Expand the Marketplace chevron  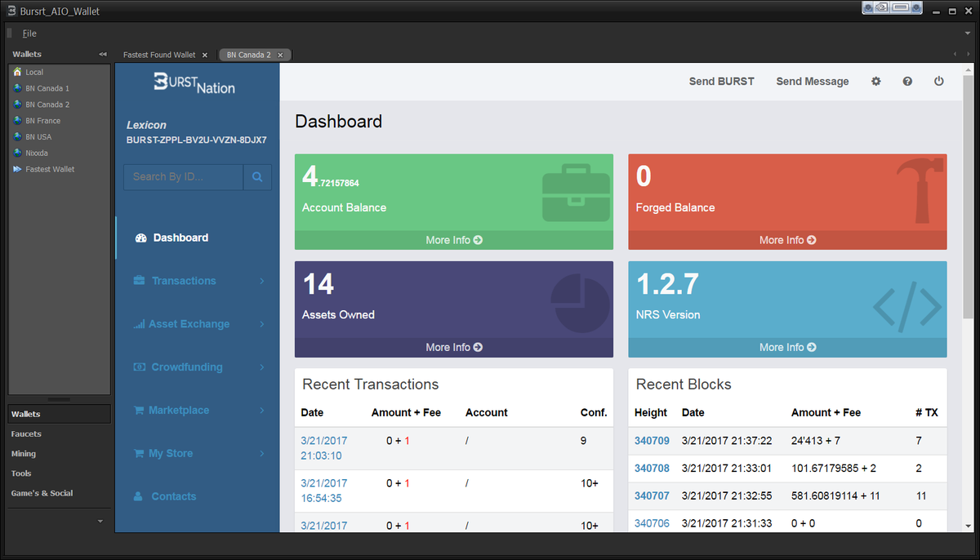pos(262,411)
